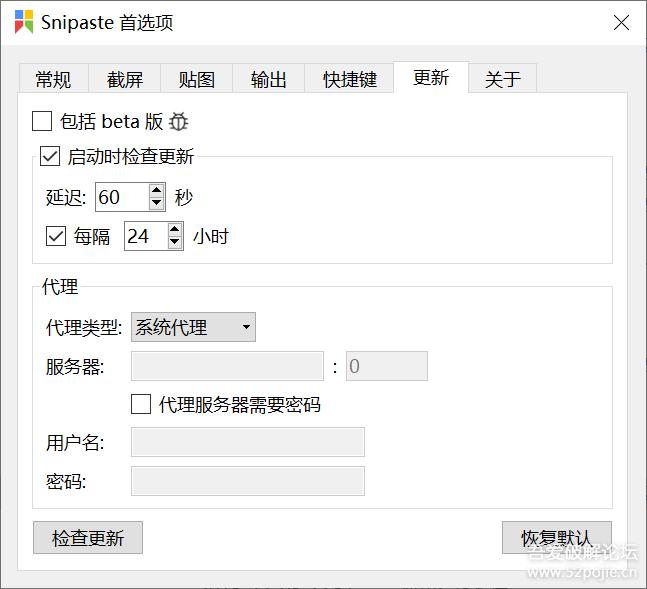Toggle the 每隔 interval checkbox

tap(56, 236)
